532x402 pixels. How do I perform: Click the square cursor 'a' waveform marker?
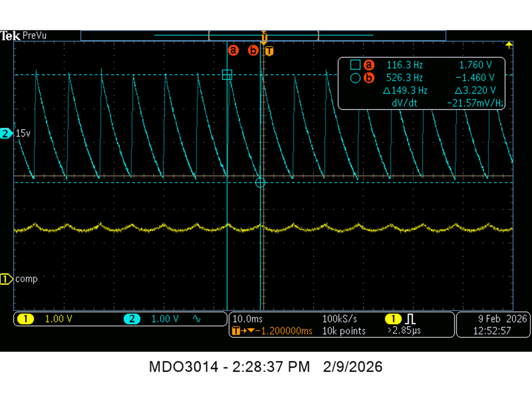pos(227,75)
